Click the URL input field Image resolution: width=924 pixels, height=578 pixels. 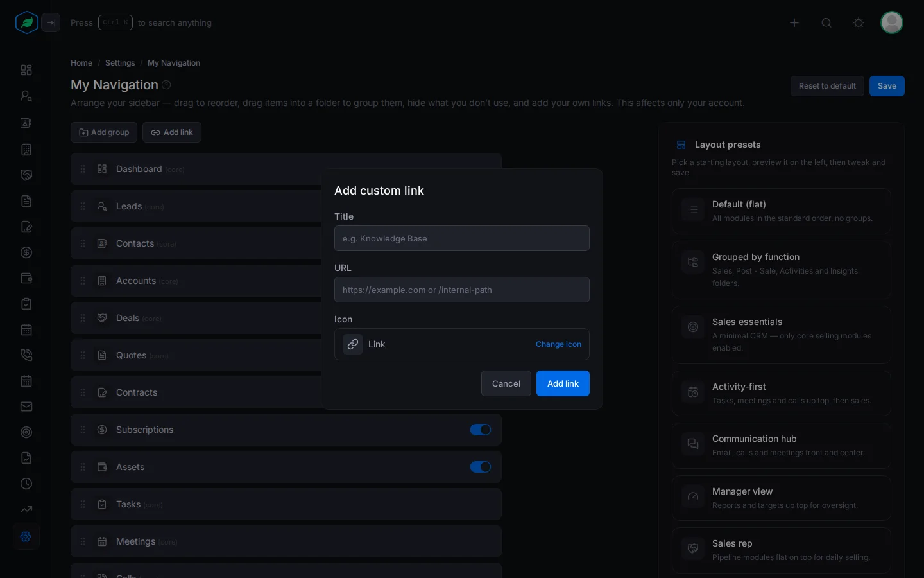coord(462,290)
